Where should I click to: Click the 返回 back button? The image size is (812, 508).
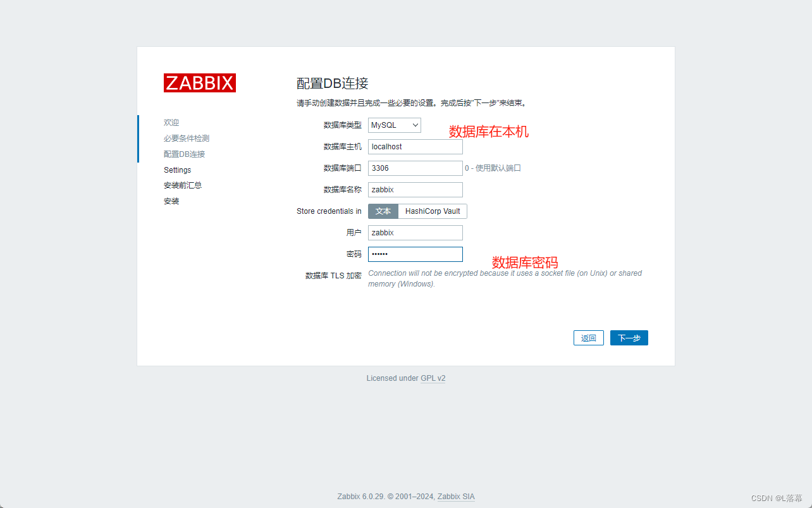tap(589, 338)
